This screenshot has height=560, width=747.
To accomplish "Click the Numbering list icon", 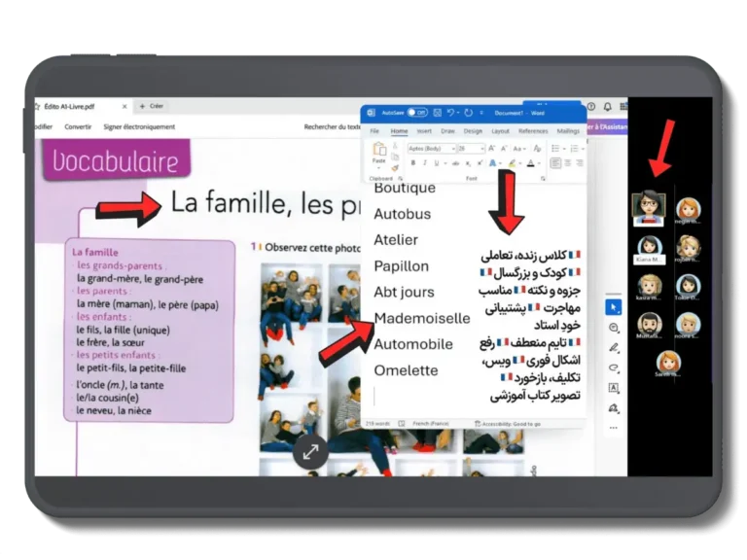I will tap(574, 149).
